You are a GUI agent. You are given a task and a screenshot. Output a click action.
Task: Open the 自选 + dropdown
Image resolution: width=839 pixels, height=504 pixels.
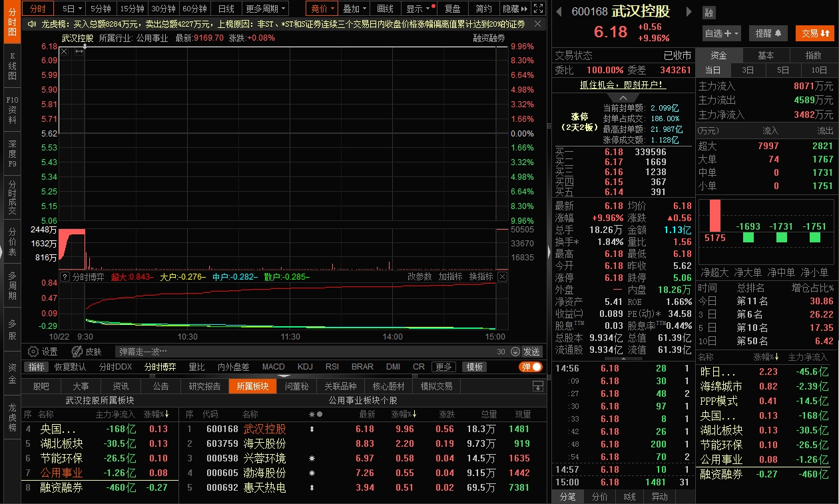(722, 33)
